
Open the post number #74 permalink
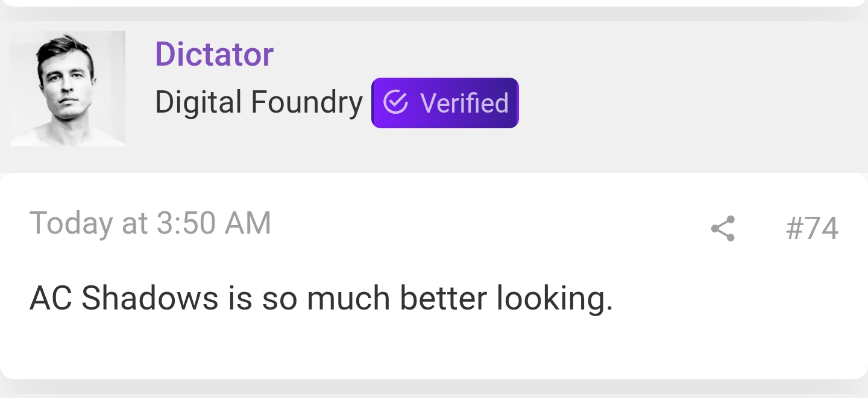(x=812, y=229)
